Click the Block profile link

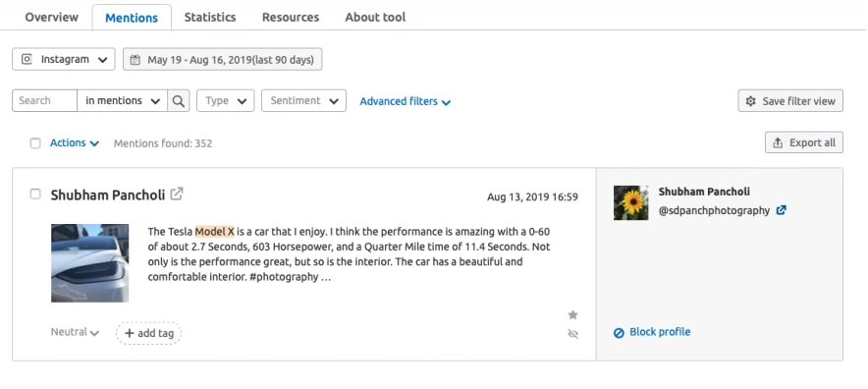pos(652,332)
